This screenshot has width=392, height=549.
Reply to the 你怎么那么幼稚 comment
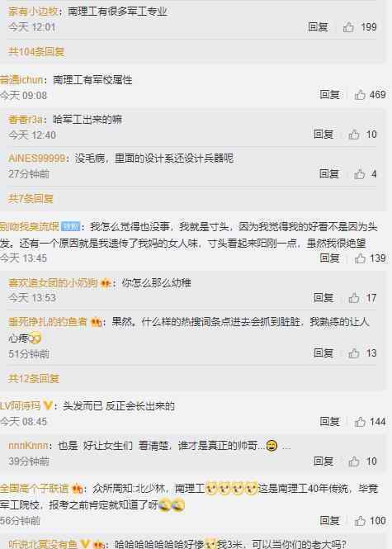tap(324, 298)
